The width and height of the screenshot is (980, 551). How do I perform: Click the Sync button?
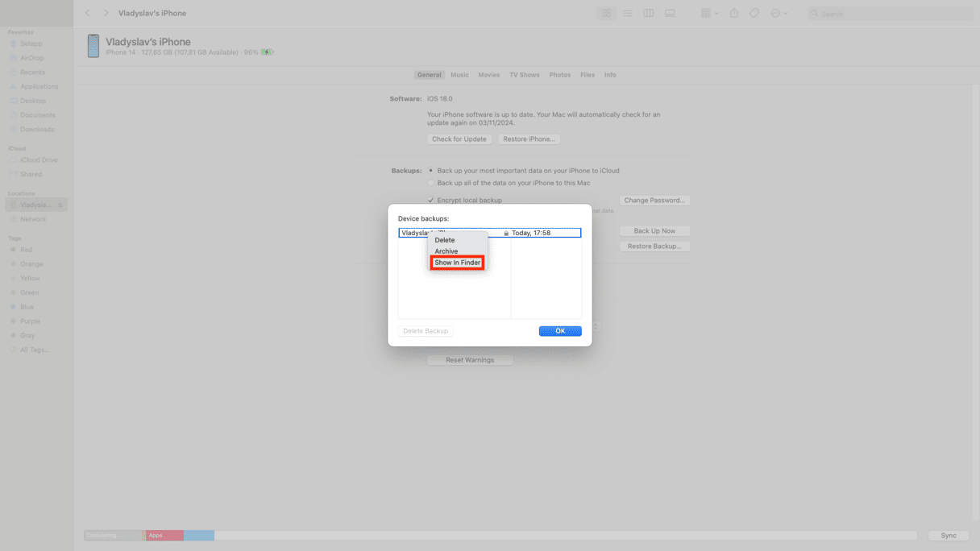(x=949, y=536)
